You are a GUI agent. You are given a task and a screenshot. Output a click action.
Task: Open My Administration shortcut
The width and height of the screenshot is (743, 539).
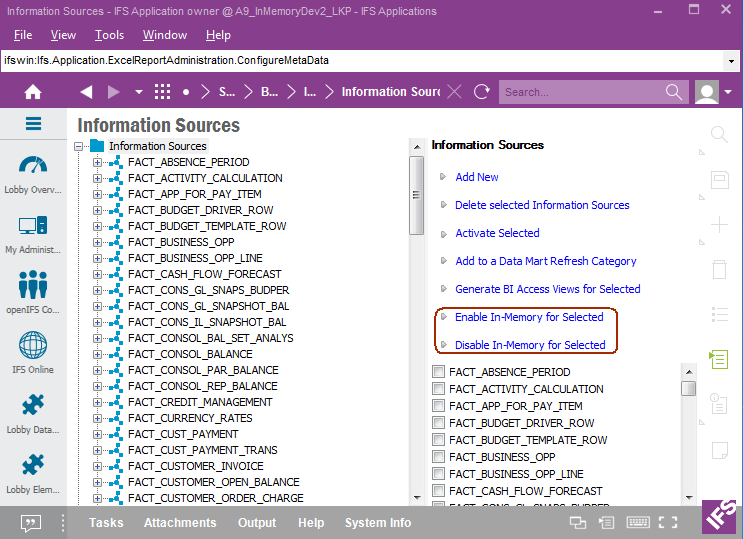click(x=33, y=235)
